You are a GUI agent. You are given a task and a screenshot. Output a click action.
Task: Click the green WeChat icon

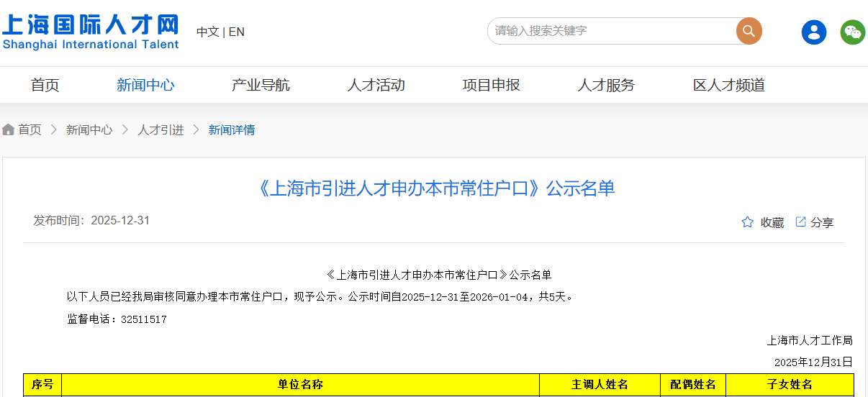[x=853, y=32]
